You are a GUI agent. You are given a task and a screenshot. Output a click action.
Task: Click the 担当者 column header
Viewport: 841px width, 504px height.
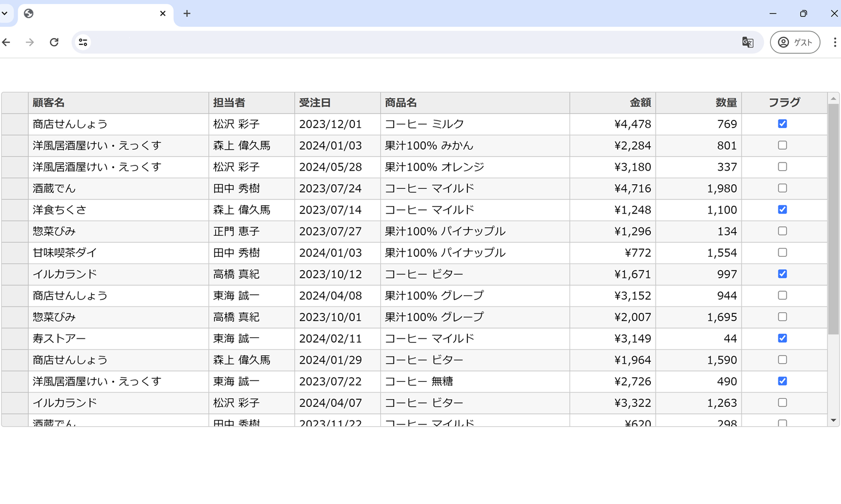(251, 102)
